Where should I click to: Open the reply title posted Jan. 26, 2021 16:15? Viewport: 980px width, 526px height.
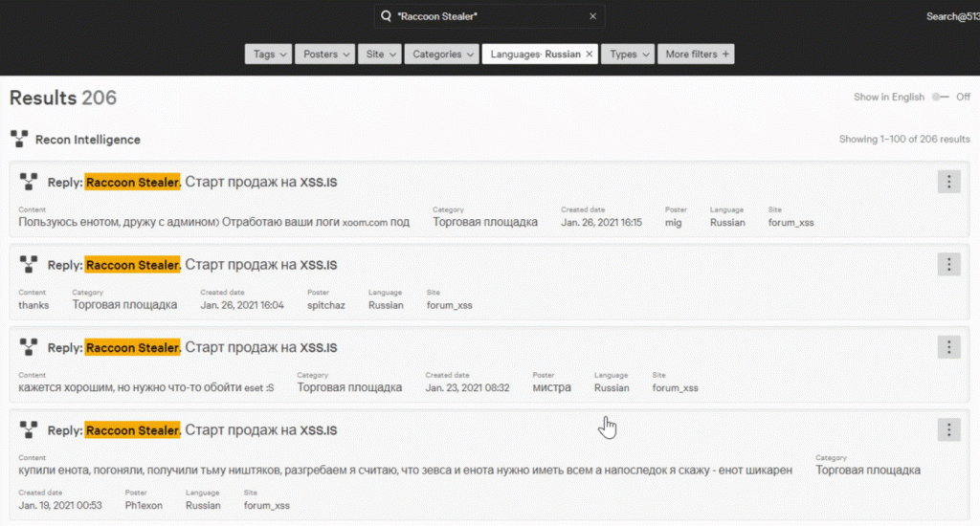coord(191,182)
